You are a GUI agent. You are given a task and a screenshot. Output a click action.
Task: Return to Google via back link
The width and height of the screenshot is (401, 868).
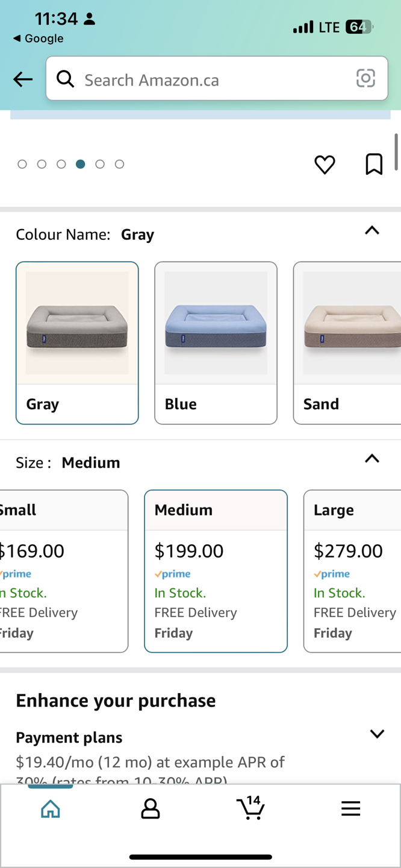click(39, 39)
